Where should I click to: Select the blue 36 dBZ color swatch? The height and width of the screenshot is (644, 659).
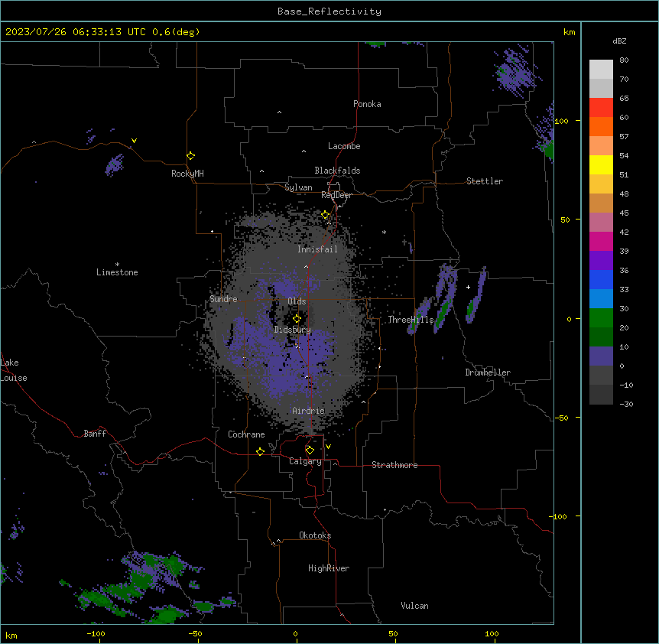coord(601,279)
